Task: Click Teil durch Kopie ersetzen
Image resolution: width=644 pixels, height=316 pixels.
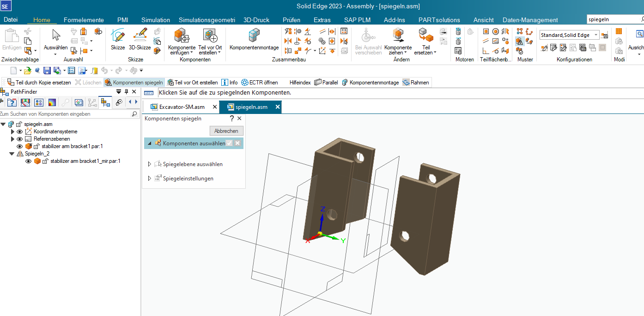Action: [x=39, y=83]
